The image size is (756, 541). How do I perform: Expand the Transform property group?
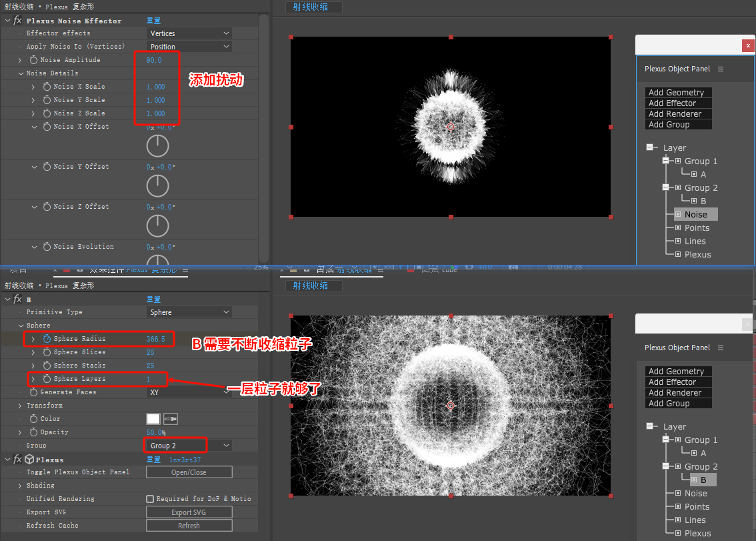pos(20,406)
